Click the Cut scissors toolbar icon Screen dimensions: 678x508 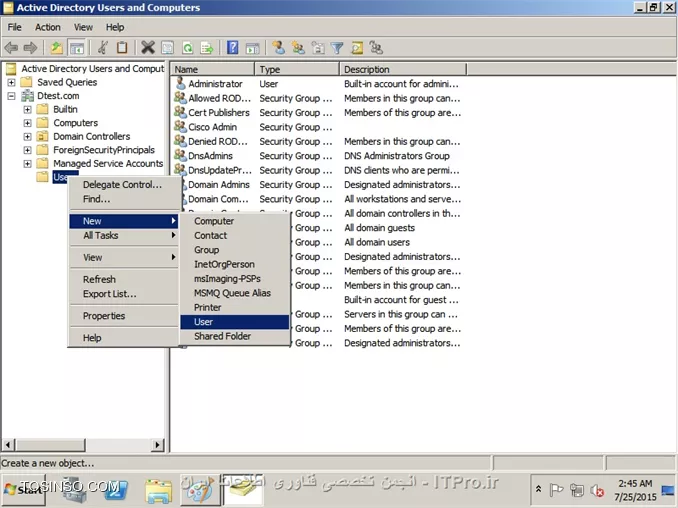click(x=103, y=48)
